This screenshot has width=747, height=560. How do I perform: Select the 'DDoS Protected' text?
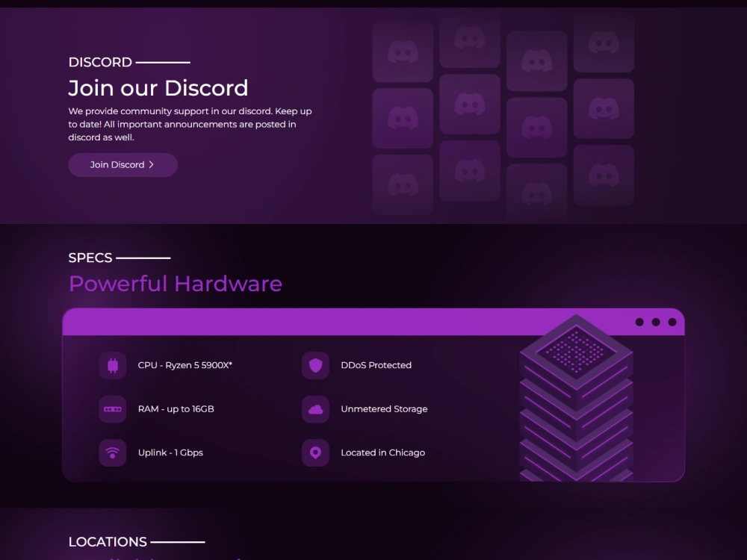tap(376, 365)
